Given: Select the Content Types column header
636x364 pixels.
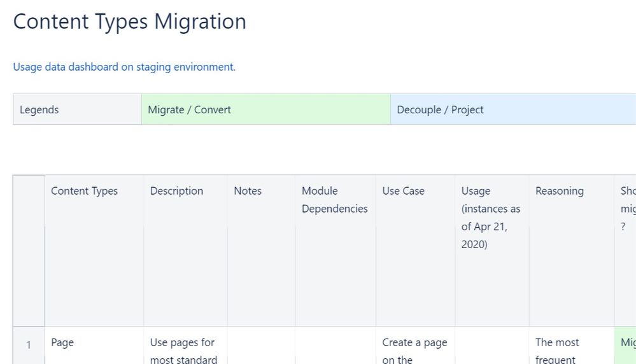Looking at the screenshot, I should pyautogui.click(x=94, y=251).
